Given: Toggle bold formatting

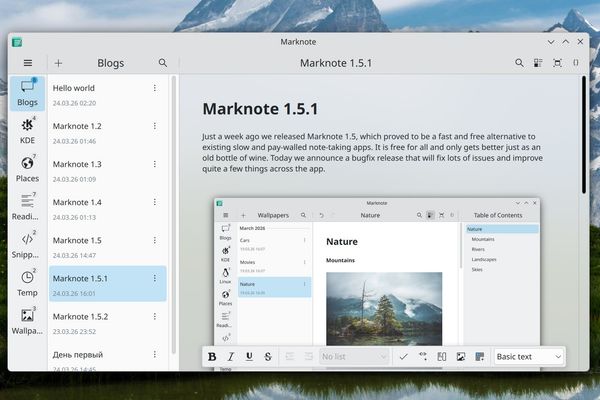Looking at the screenshot, I should tap(212, 357).
